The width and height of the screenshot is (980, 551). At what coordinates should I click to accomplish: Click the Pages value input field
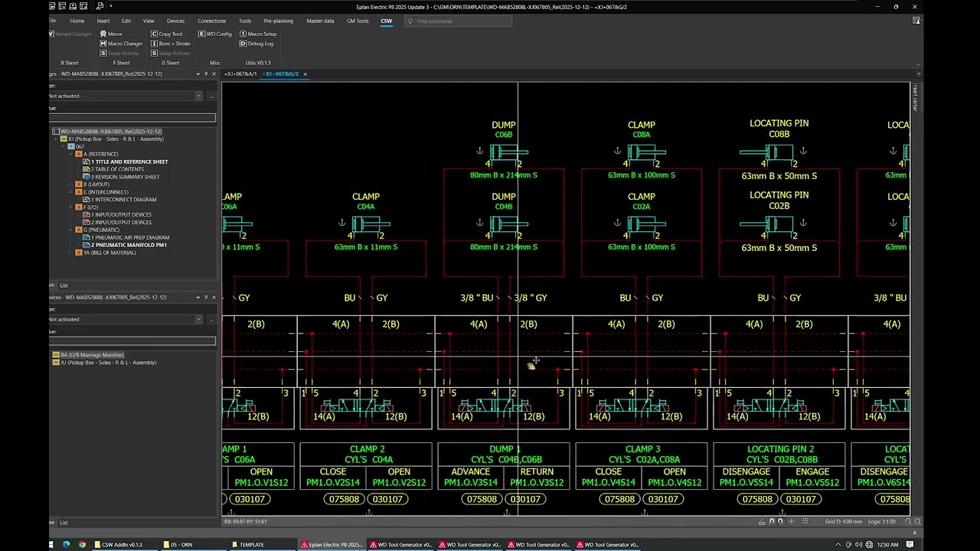coord(132,118)
